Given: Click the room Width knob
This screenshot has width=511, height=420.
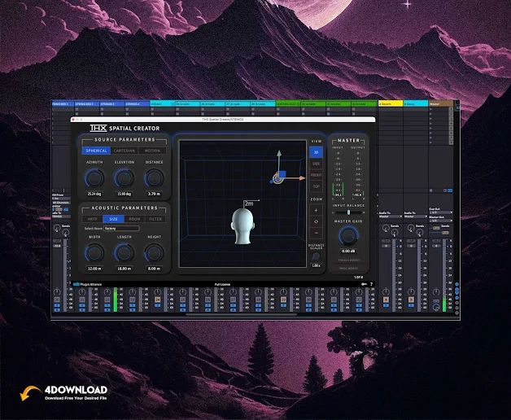Looking at the screenshot, I should tap(94, 252).
